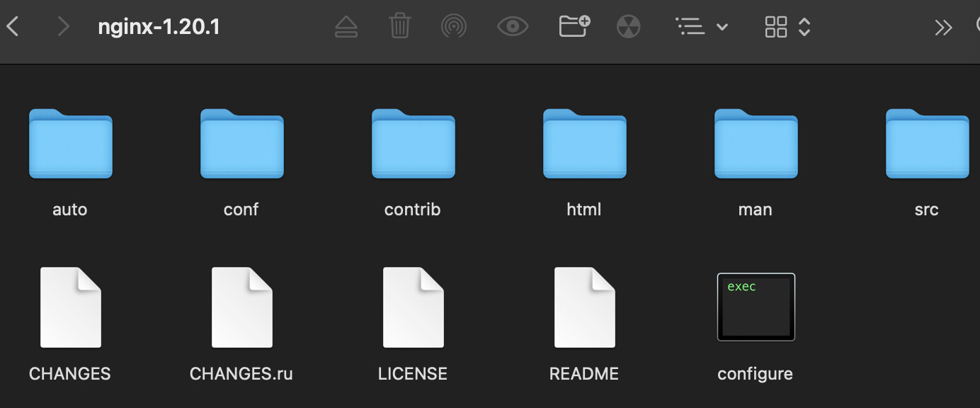Select the configure exec file icon

pyautogui.click(x=756, y=307)
